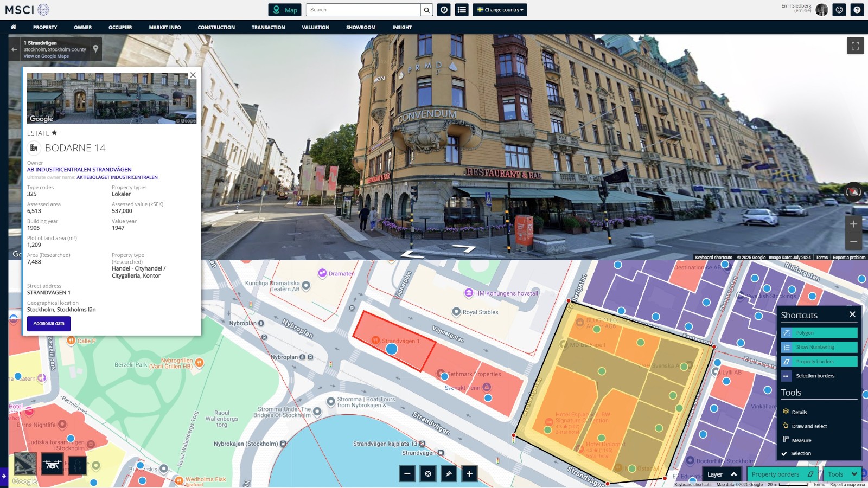Toggle Show Numbering shortcut

pyautogui.click(x=819, y=347)
